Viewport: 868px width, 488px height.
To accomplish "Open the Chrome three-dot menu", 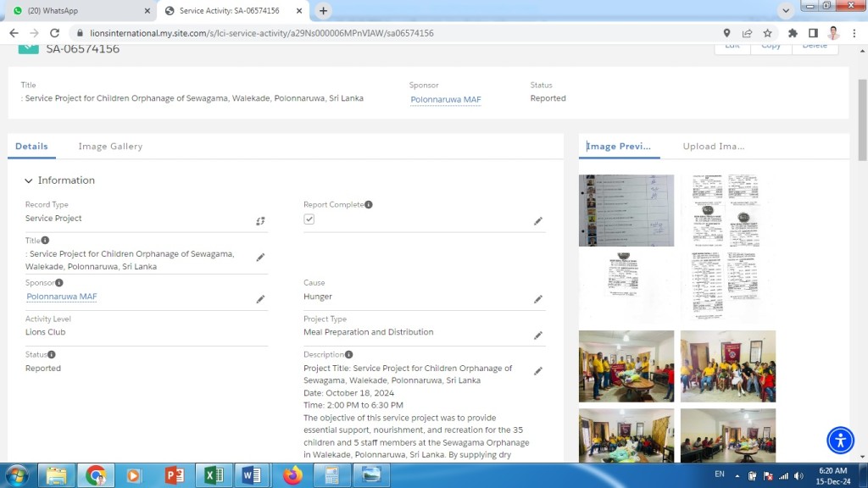I will pos(854,33).
